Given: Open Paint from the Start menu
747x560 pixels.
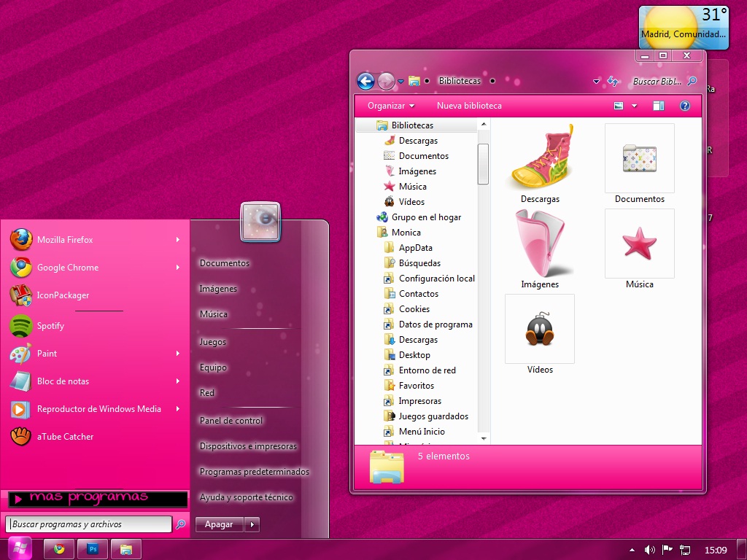Looking at the screenshot, I should tap(46, 353).
